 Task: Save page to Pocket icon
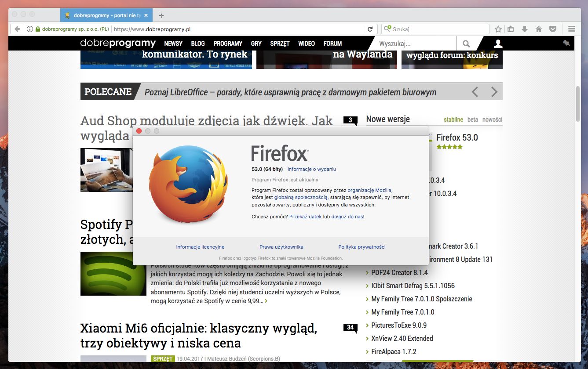[553, 29]
